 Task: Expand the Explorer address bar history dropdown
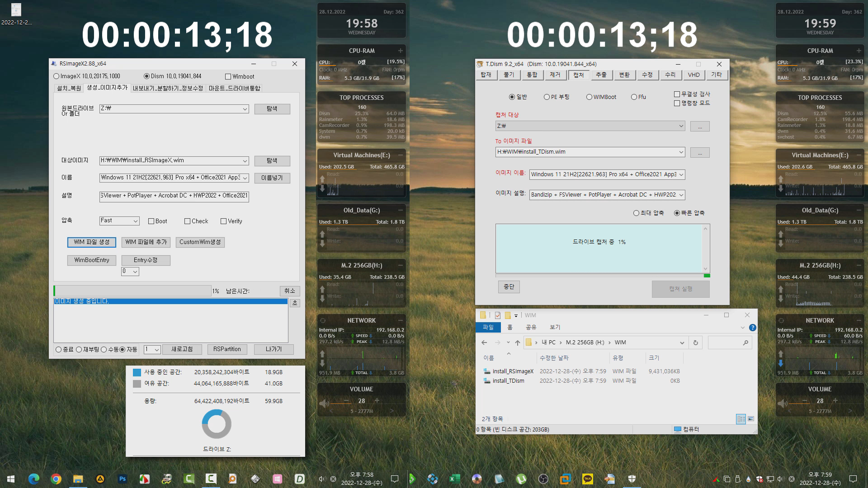(682, 343)
